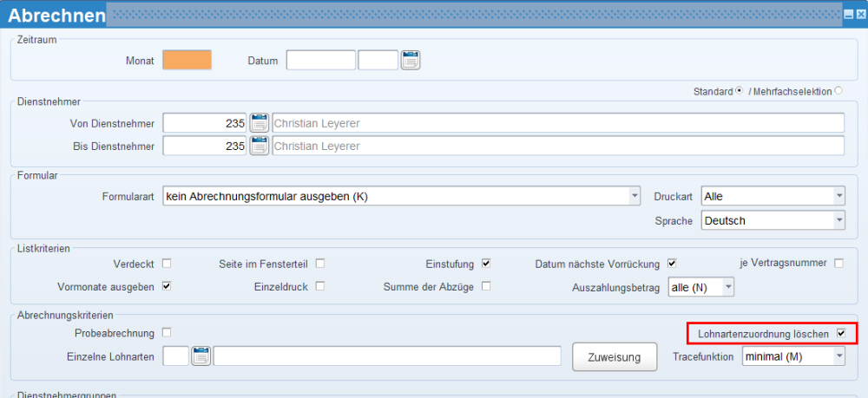Click the Listkriterien group label
Screen dimensions: 868x398
(43, 248)
